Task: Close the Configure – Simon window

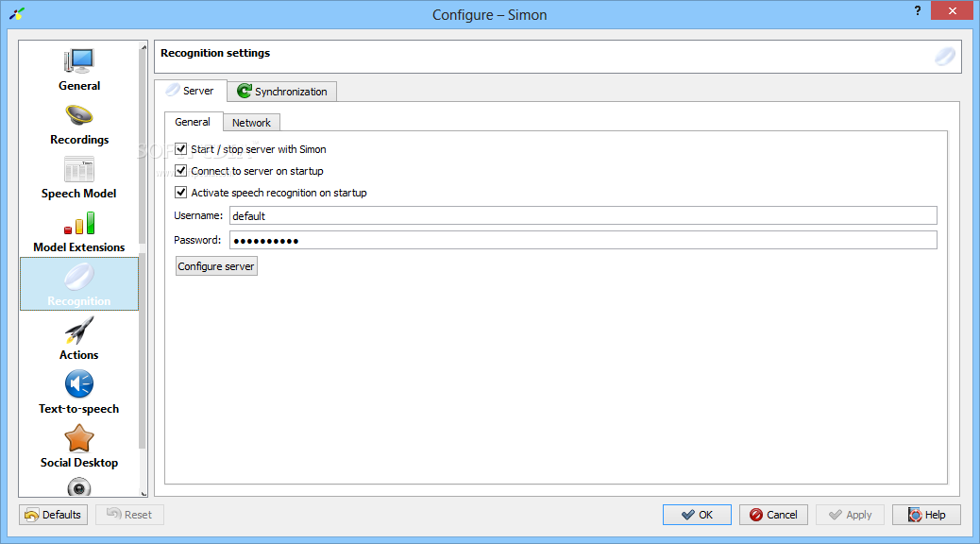Action: point(952,10)
